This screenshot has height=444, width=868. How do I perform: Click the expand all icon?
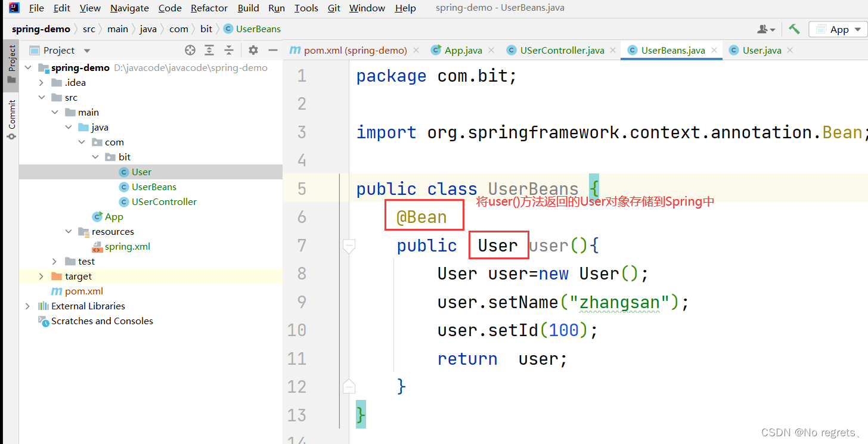coord(209,50)
